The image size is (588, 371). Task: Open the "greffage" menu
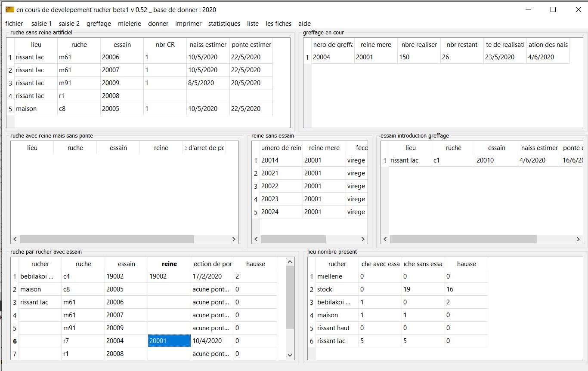(x=99, y=24)
